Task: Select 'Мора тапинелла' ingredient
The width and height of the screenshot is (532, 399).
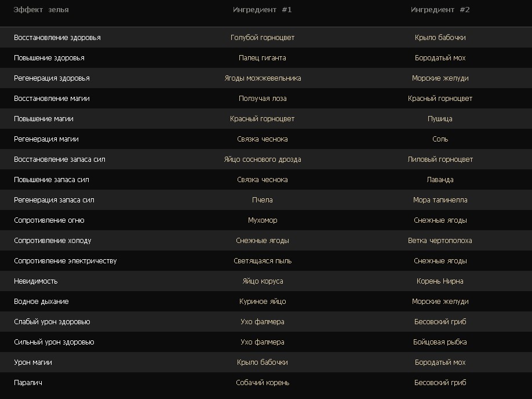Action: pyautogui.click(x=440, y=200)
